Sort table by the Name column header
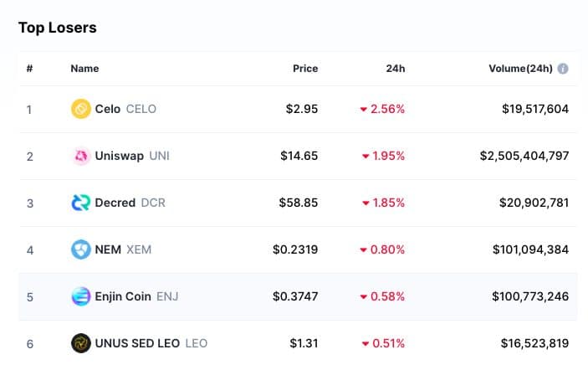588x365 pixels. point(84,69)
